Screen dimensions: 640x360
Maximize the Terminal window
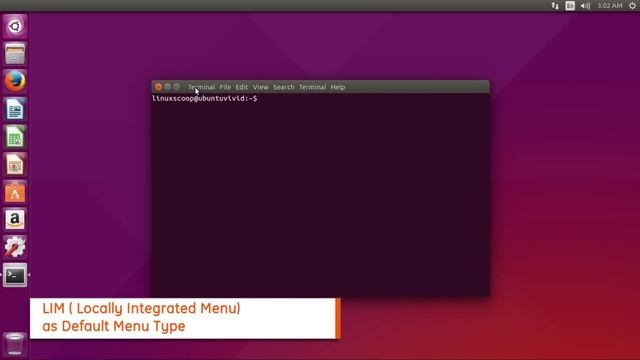(x=176, y=87)
